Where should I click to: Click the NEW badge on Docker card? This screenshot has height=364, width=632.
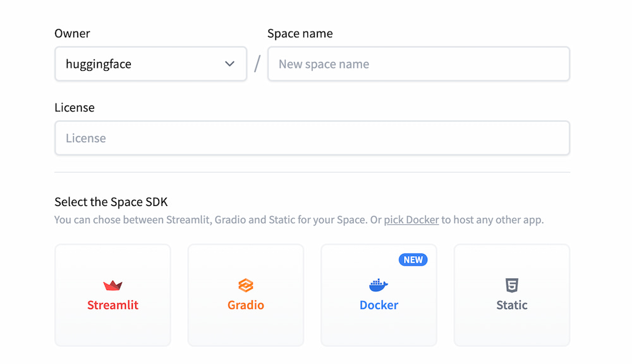pyautogui.click(x=413, y=259)
